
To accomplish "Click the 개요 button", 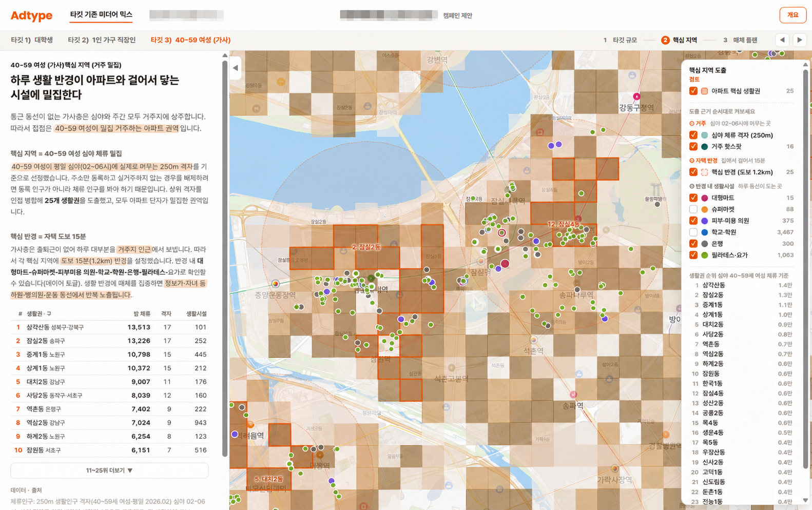I will coord(792,15).
